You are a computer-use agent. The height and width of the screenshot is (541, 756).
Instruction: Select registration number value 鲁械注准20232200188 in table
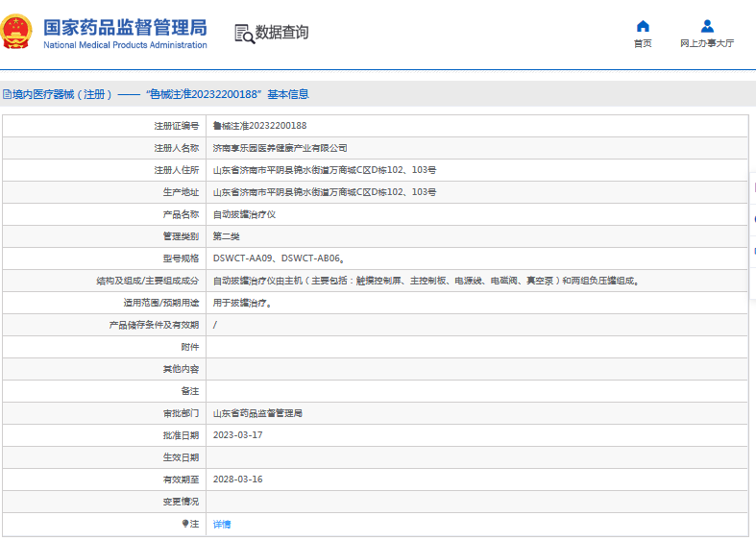[x=260, y=126]
